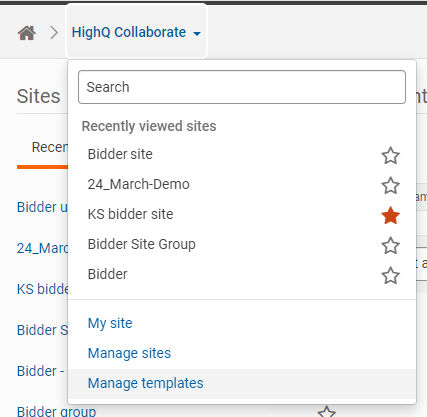Viewport: 427px width, 417px height.
Task: Select KS bidder site in dropdown
Action: pyautogui.click(x=130, y=214)
